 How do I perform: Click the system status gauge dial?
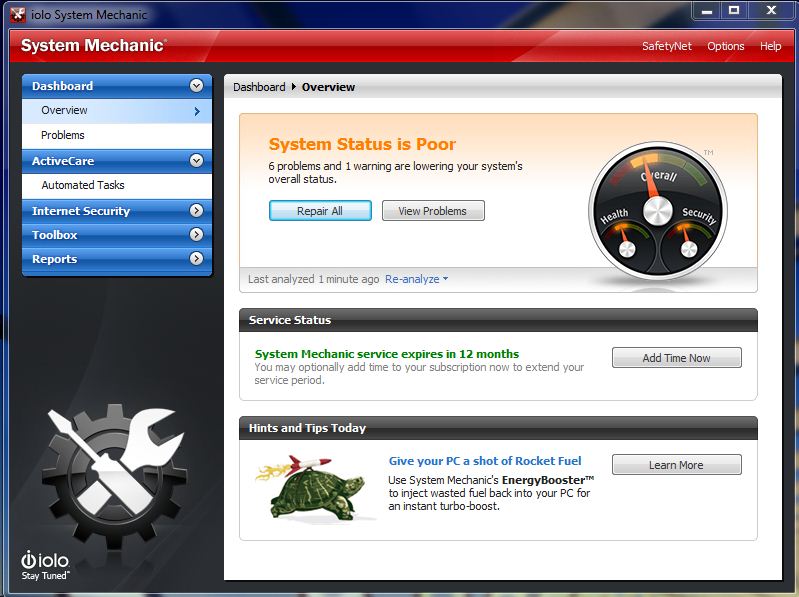point(657,211)
